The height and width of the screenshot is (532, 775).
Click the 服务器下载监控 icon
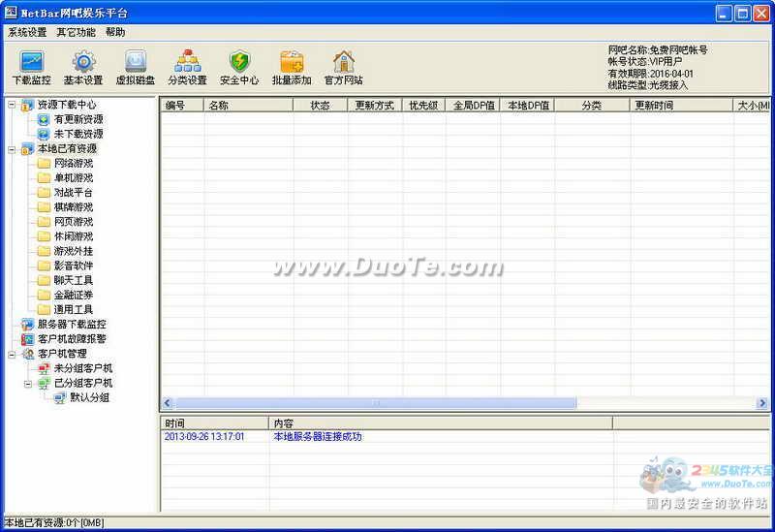(28, 325)
